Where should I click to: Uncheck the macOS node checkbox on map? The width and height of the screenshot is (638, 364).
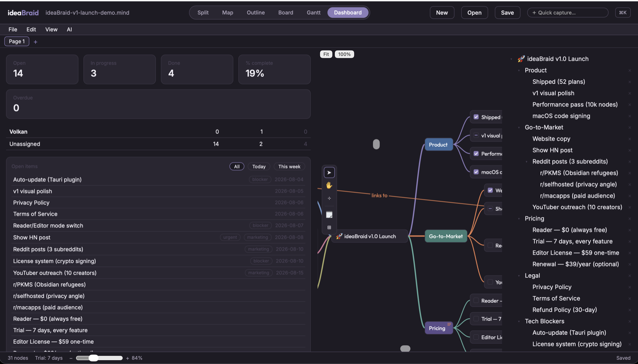476,172
